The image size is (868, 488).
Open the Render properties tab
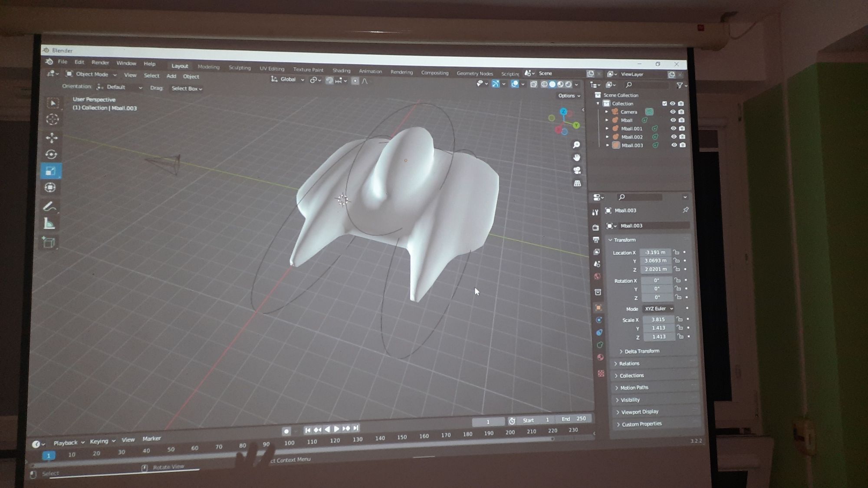(596, 227)
